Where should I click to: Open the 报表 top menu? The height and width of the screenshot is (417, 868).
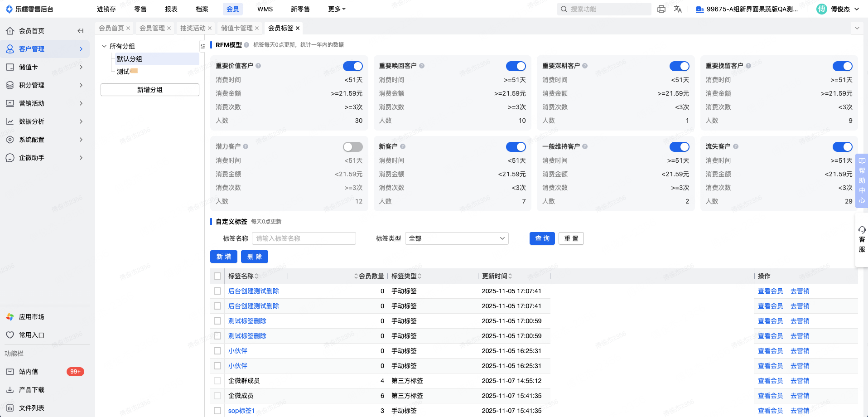(x=171, y=9)
